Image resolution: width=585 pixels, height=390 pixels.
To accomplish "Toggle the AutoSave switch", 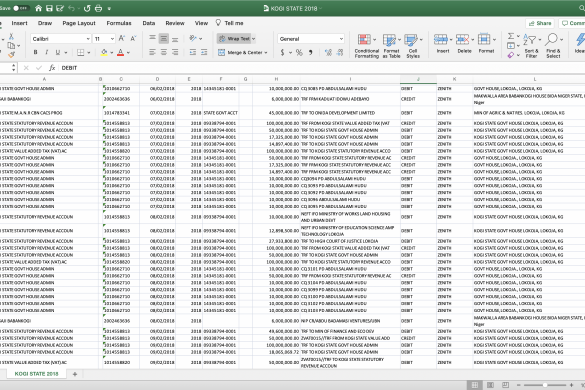I will (x=21, y=8).
